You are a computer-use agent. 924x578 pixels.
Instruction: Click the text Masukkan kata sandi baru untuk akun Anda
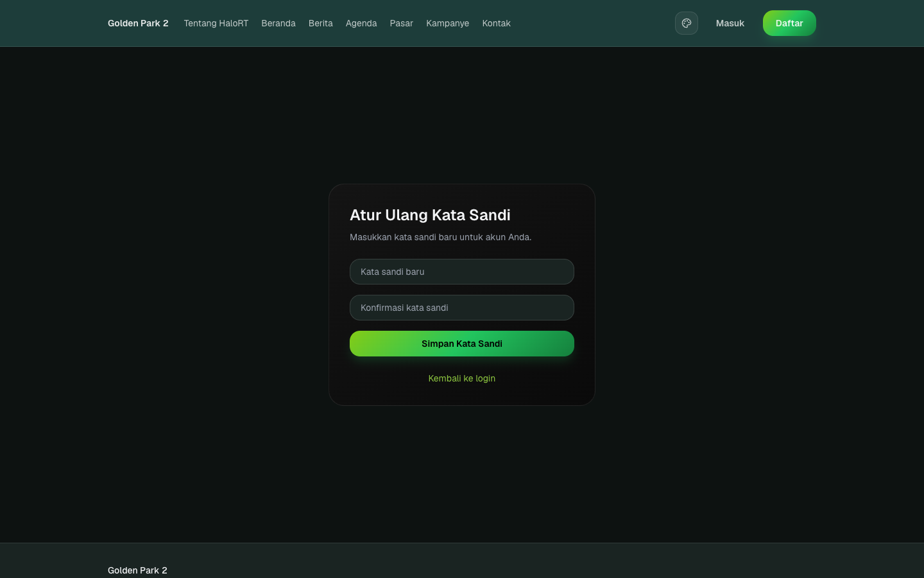[x=441, y=237]
